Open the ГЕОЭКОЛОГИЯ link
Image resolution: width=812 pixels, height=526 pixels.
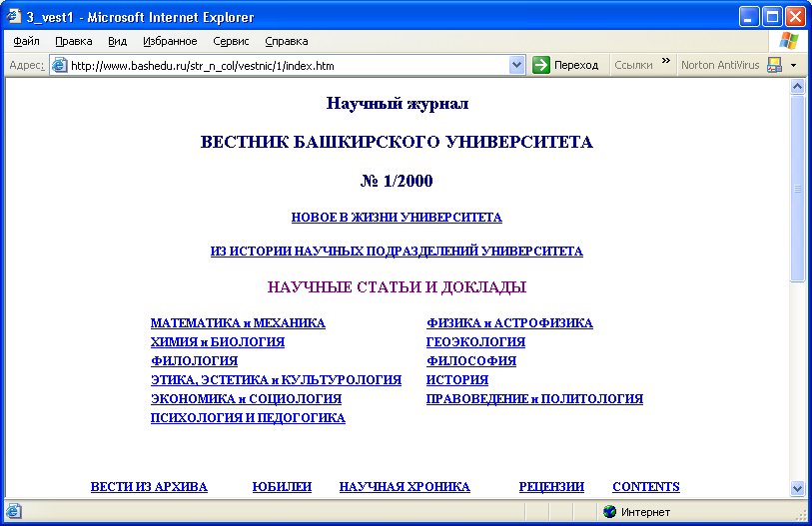tap(475, 342)
